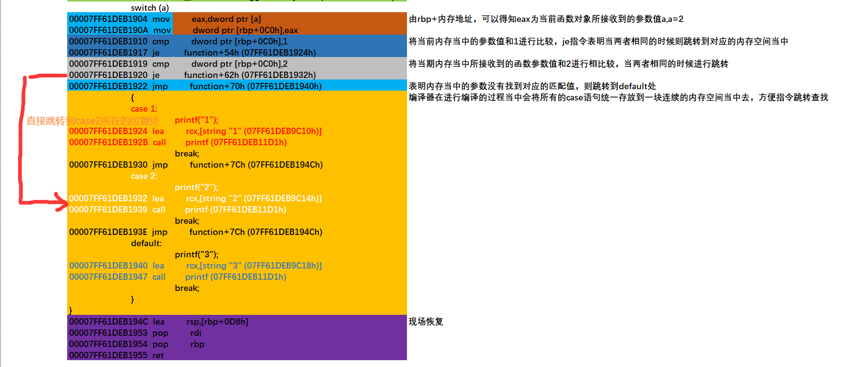This screenshot has width=868, height=367.
Task: Select 'rcx,[string "2" (07FF61DEB9C14h)]' operand
Action: point(254,198)
